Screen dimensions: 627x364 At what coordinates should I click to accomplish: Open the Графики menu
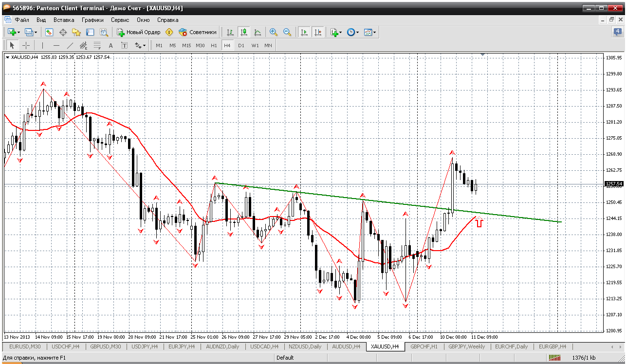point(92,20)
